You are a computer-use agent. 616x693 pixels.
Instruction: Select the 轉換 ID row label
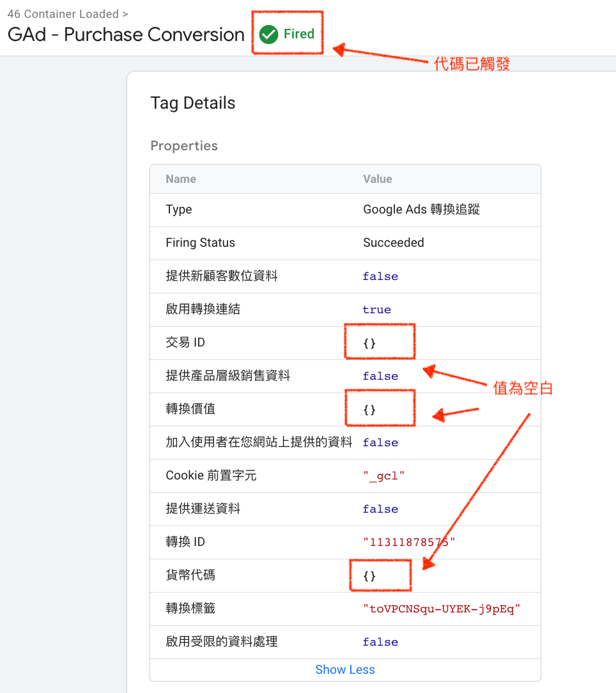[x=185, y=542]
